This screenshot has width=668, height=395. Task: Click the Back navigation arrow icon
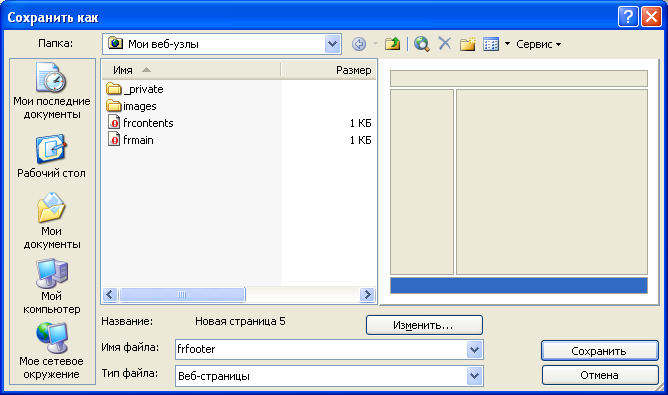359,44
